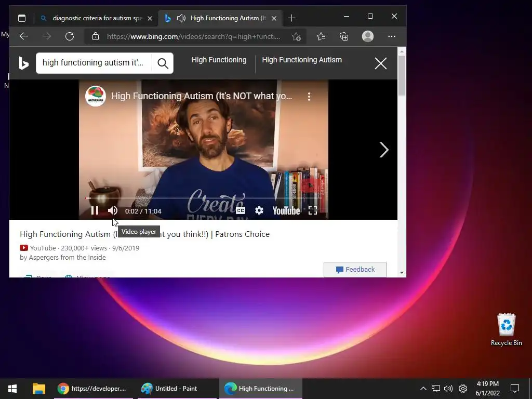Open Collections panel
Viewport: 532px width, 399px height.
[x=344, y=36]
